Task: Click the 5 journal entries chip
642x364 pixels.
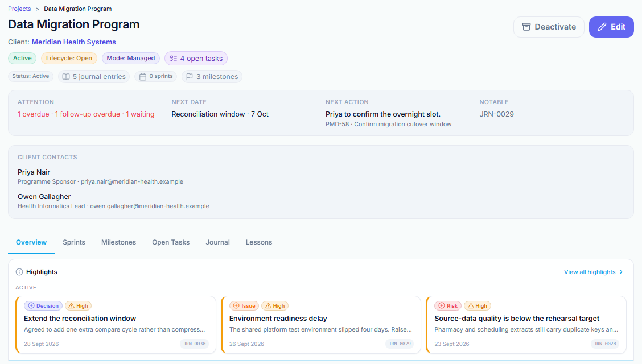Action: click(94, 77)
